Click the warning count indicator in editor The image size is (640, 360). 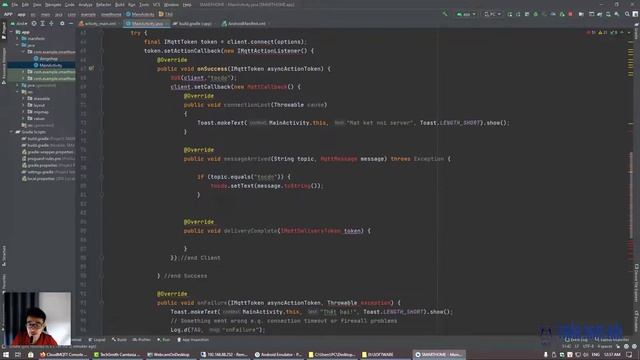[603, 32]
